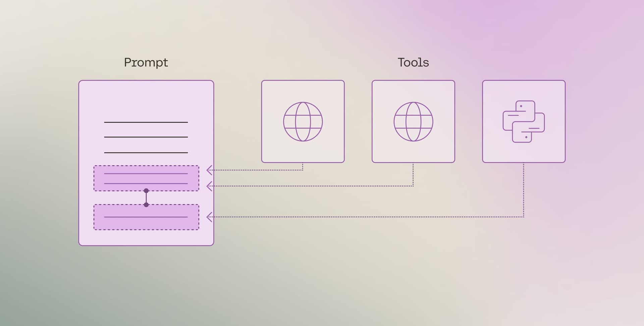
Task: Click the purple connector dot between dashed blocks
Action: pos(146,191)
